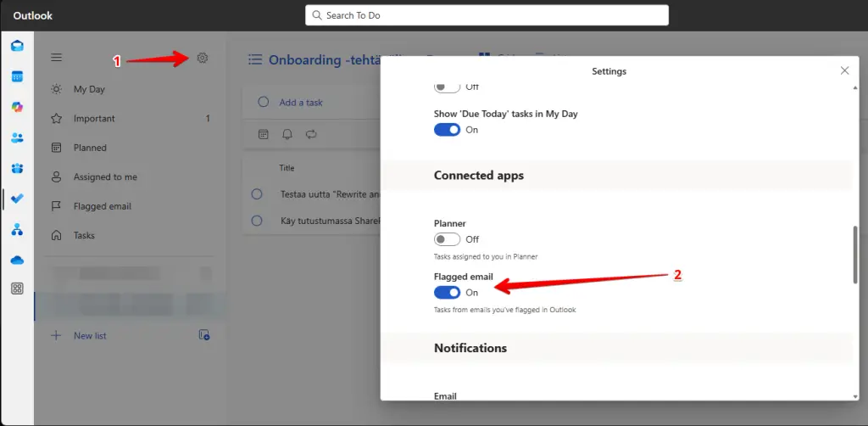Select My Day in the sidebar

89,89
